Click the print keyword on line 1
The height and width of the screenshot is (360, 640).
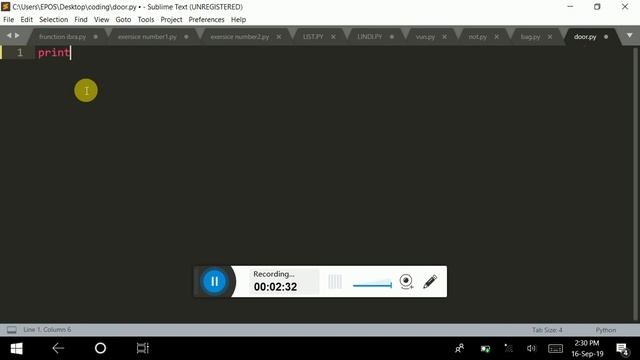pyautogui.click(x=53, y=53)
